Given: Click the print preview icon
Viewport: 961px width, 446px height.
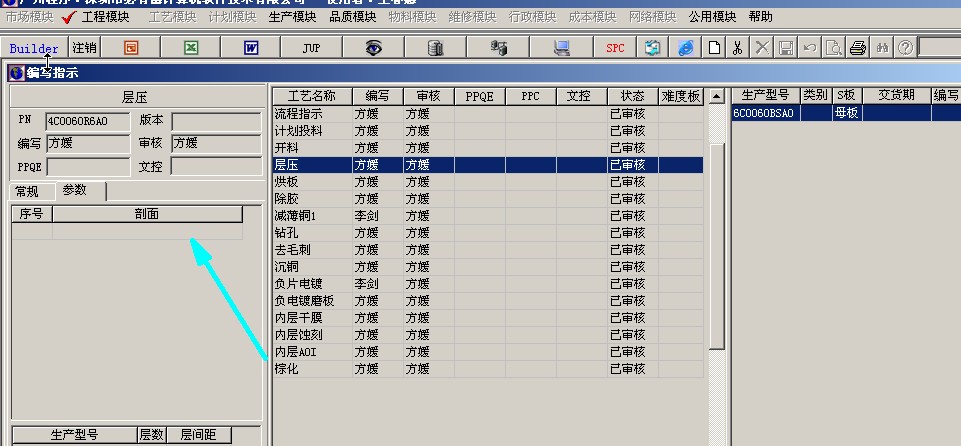Looking at the screenshot, I should coord(834,48).
